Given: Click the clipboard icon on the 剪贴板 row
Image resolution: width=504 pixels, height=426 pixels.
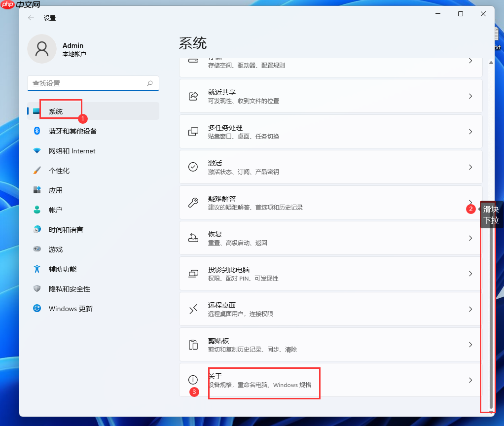Looking at the screenshot, I should click(x=193, y=344).
